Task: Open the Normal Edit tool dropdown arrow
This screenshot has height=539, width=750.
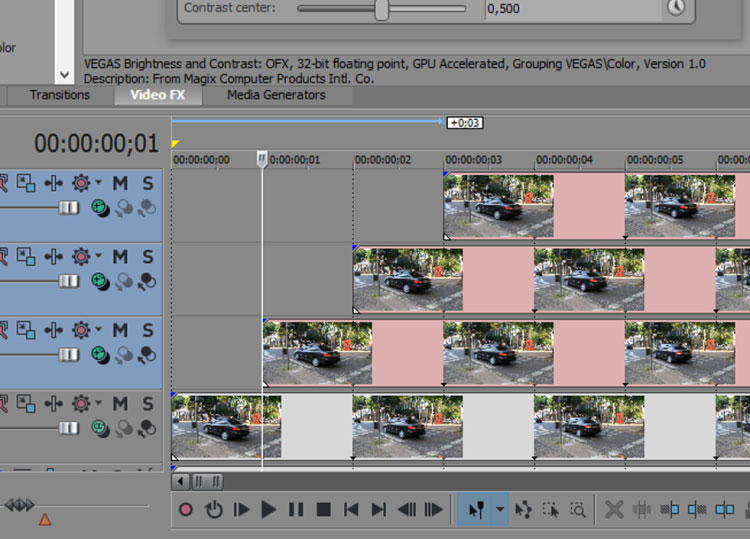Action: 500,510
